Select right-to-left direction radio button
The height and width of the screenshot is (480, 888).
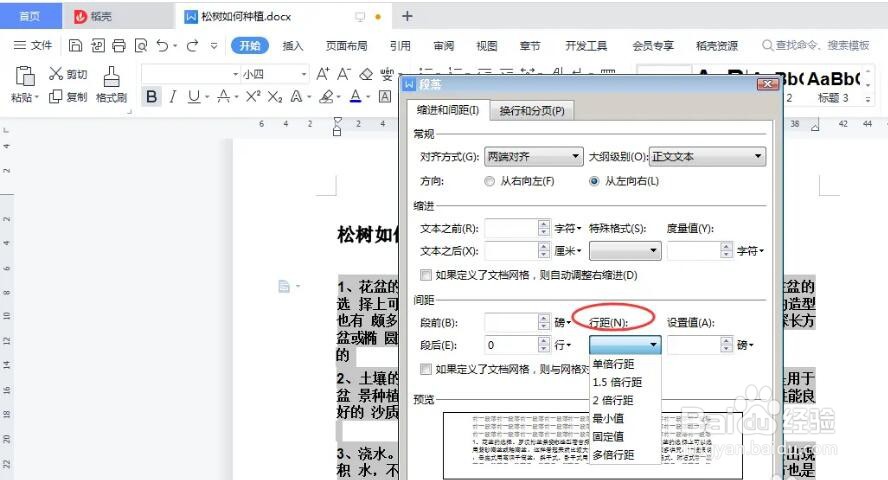(489, 181)
